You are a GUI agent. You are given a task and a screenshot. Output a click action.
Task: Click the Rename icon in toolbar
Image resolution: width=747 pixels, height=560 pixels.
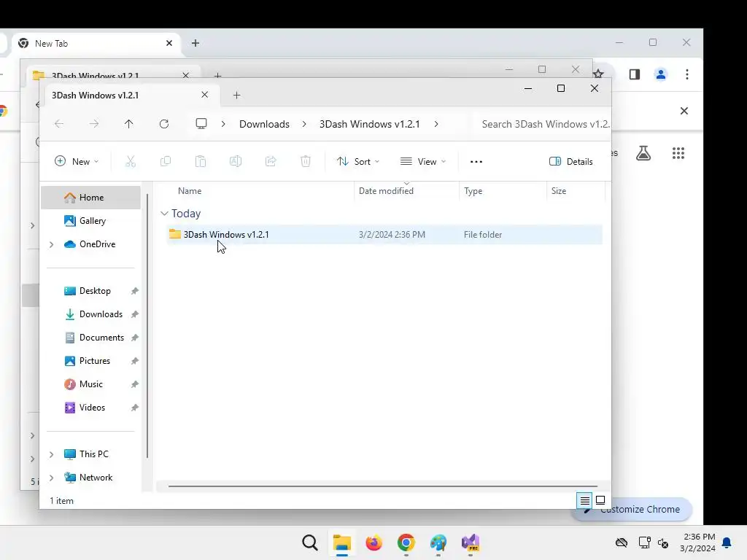(236, 161)
